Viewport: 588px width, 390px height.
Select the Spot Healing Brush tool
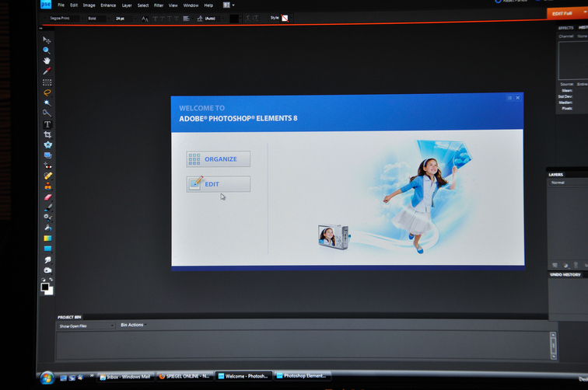pyautogui.click(x=47, y=176)
